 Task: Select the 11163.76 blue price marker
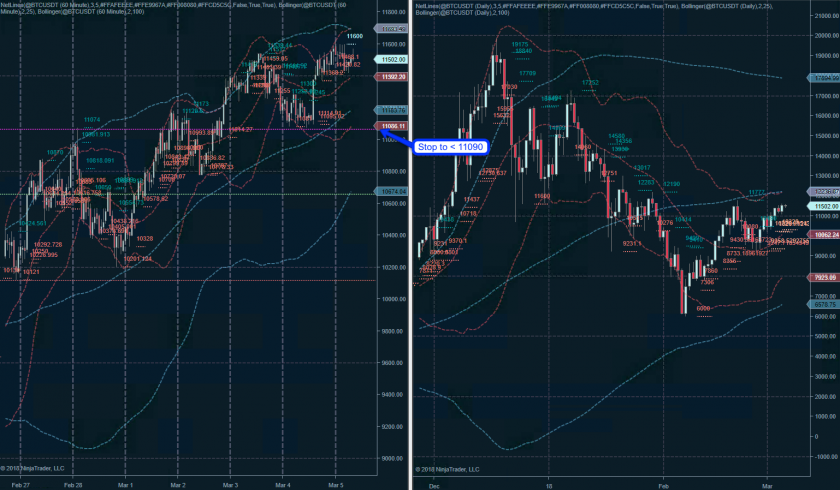(x=393, y=110)
